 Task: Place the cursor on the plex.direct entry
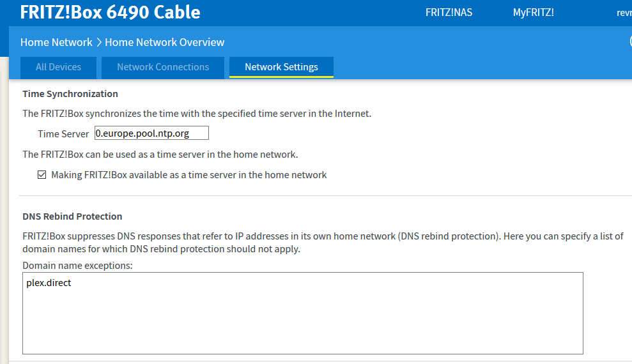point(49,282)
